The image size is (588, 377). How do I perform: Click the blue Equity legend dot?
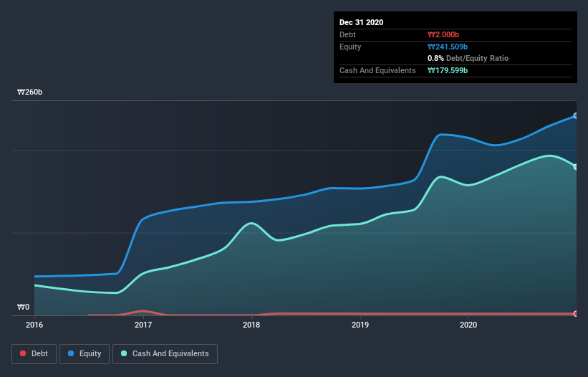tap(70, 353)
